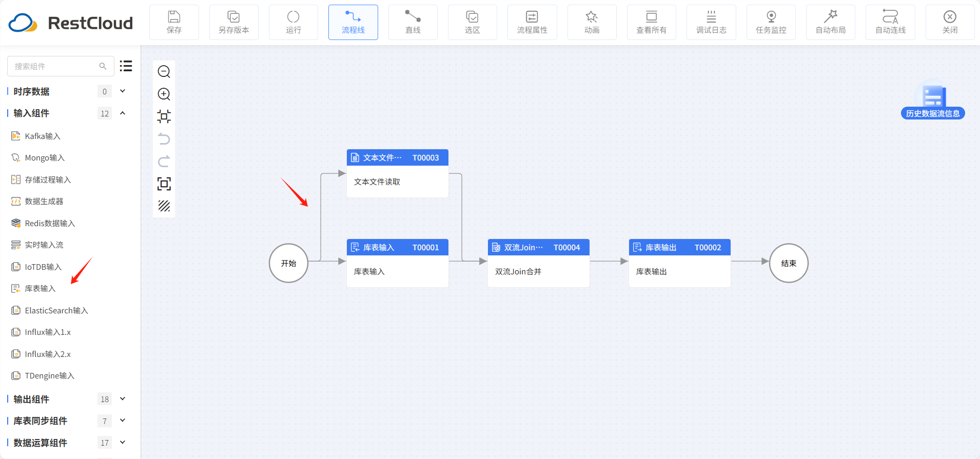Open the 调试日志 debug log
This screenshot has width=980, height=459.
pos(711,23)
